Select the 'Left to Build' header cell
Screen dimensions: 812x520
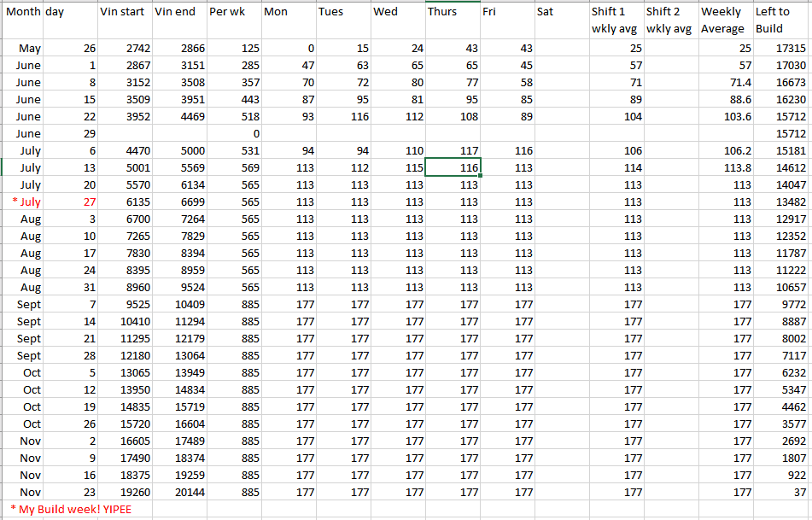pyautogui.click(x=780, y=20)
